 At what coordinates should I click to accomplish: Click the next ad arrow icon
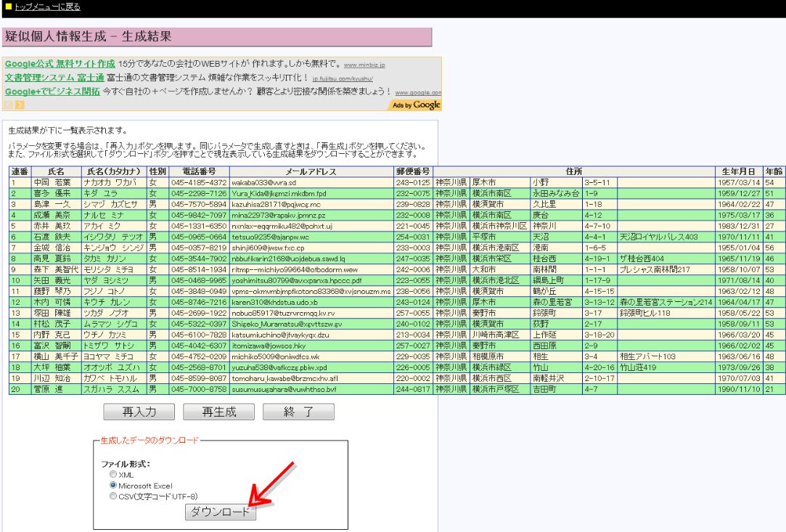pyautogui.click(x=20, y=105)
